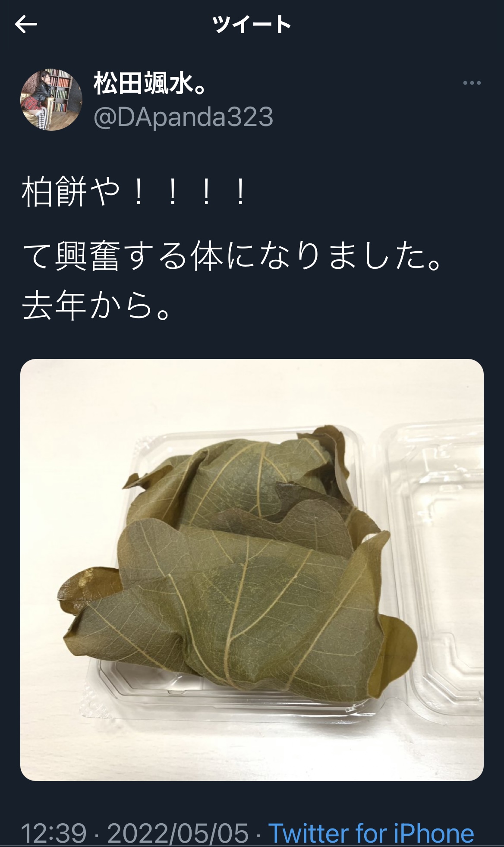Go back using the left arrow icon
504x847 pixels.
click(26, 25)
